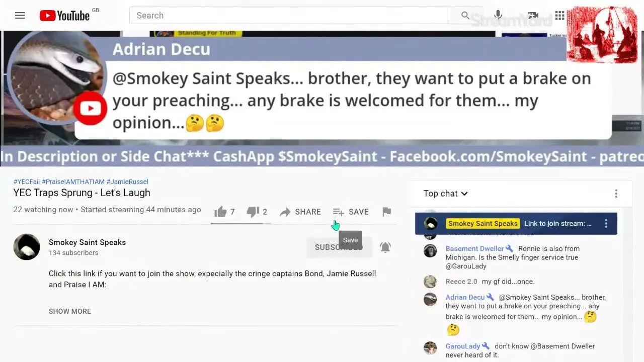
Task: Click Smokey Saint Speaks channel avatar
Action: (x=27, y=247)
